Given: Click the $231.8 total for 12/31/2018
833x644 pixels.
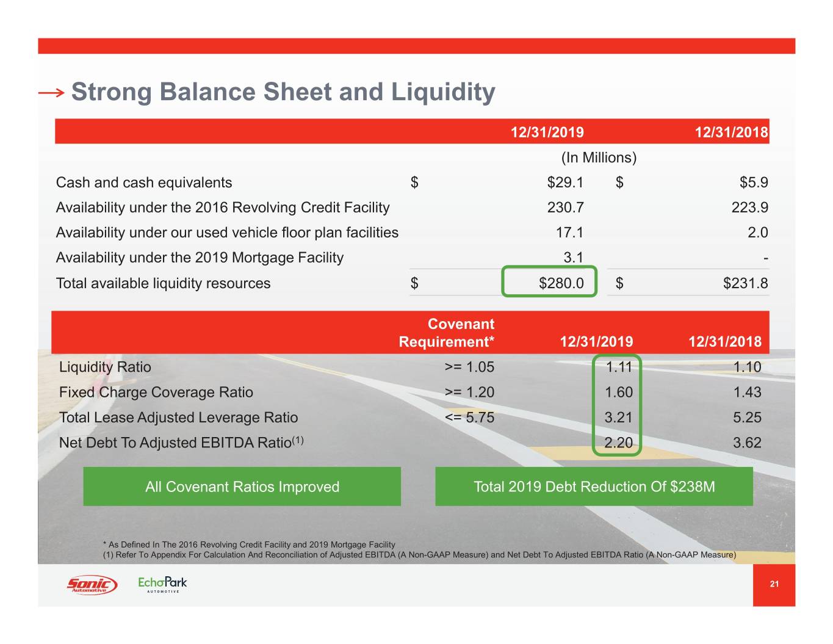Looking at the screenshot, I should [x=745, y=283].
